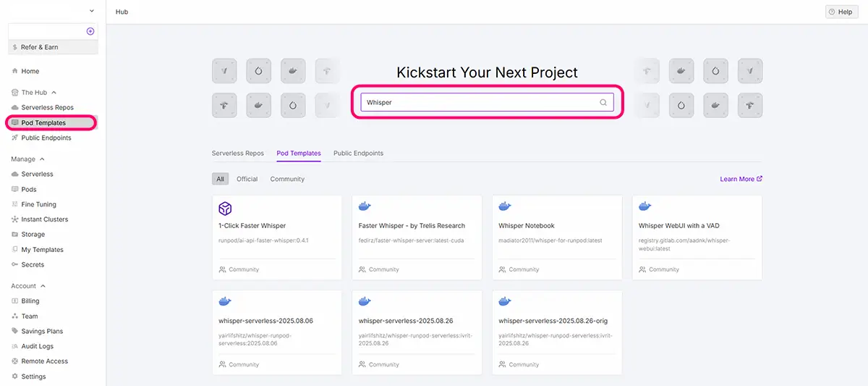Go to Secrets in the sidebar

(33, 264)
